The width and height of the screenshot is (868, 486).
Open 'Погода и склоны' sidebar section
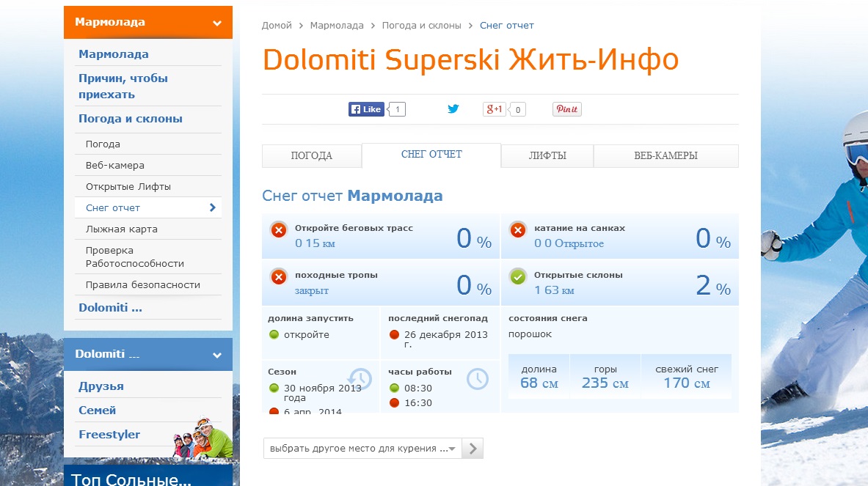tap(131, 119)
